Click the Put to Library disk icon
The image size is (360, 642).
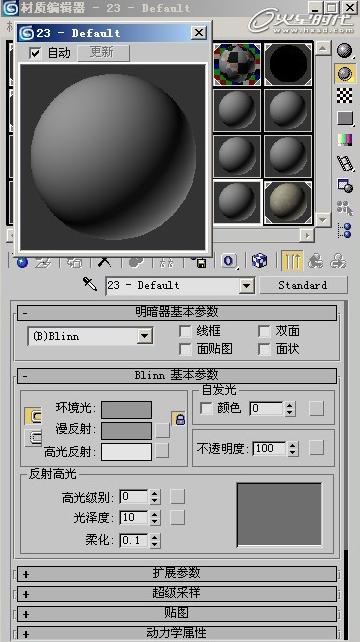tap(201, 262)
